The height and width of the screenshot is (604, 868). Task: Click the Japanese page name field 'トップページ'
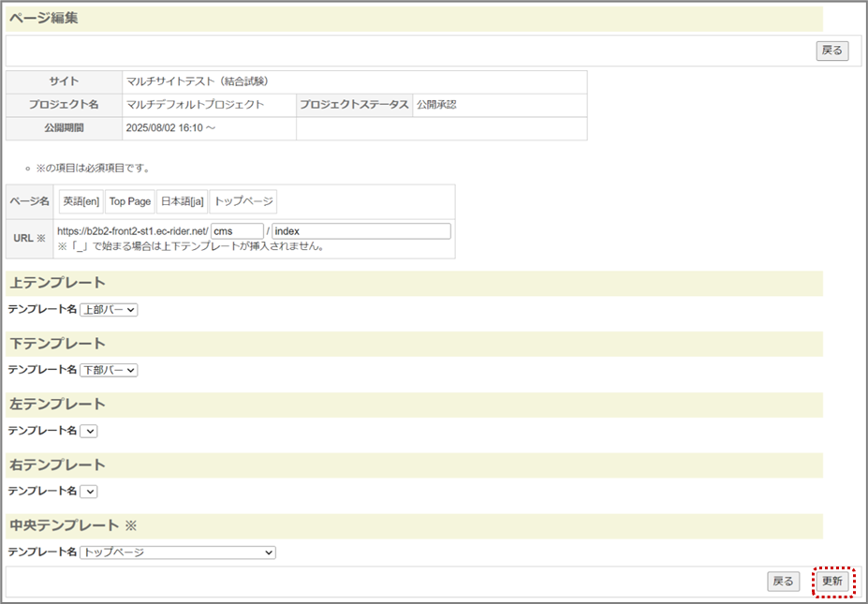tap(243, 202)
